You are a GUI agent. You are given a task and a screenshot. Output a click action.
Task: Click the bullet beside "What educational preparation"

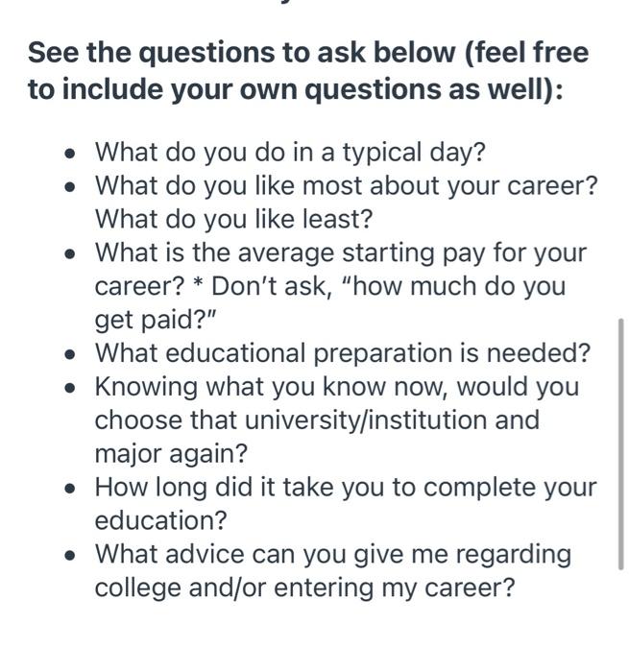click(70, 354)
